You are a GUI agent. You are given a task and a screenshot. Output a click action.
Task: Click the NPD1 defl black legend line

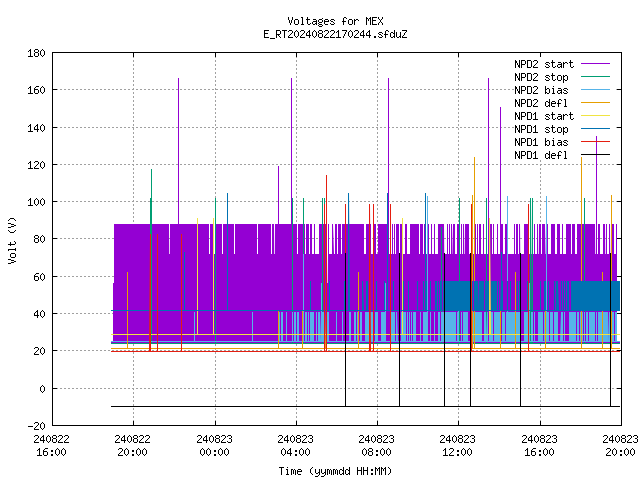(595, 155)
